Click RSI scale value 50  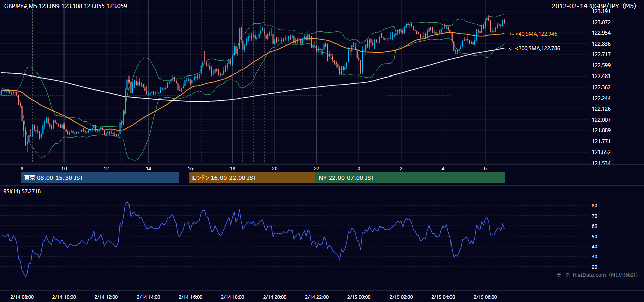coord(595,236)
